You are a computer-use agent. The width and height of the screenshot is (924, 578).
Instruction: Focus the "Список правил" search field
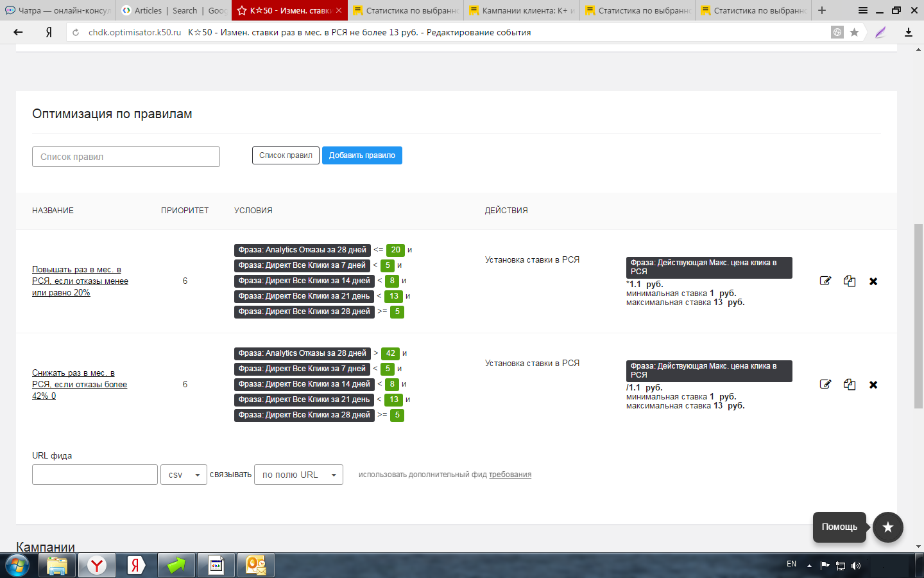pos(126,157)
